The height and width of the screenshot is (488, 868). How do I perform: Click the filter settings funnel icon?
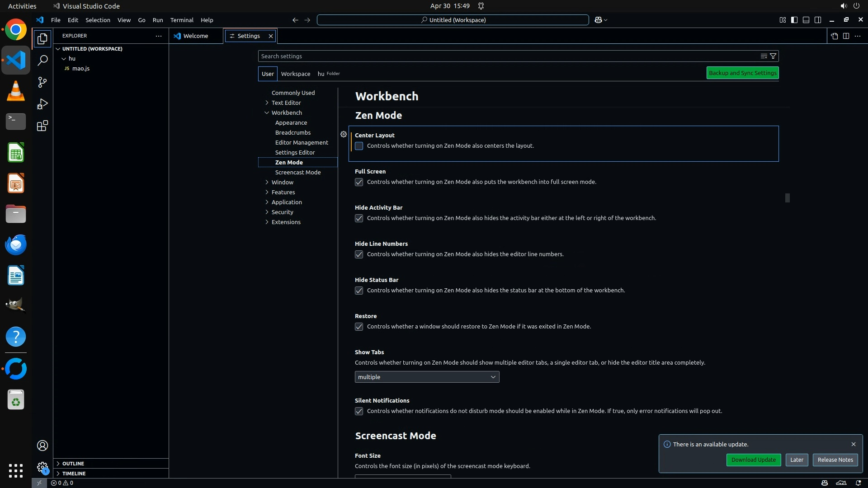click(x=773, y=56)
